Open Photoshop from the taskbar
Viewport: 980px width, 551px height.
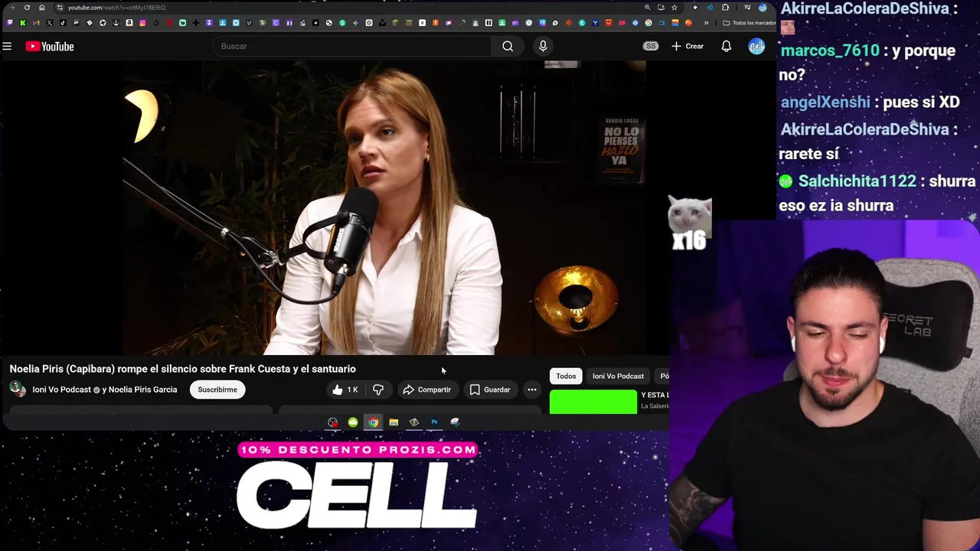pyautogui.click(x=434, y=422)
